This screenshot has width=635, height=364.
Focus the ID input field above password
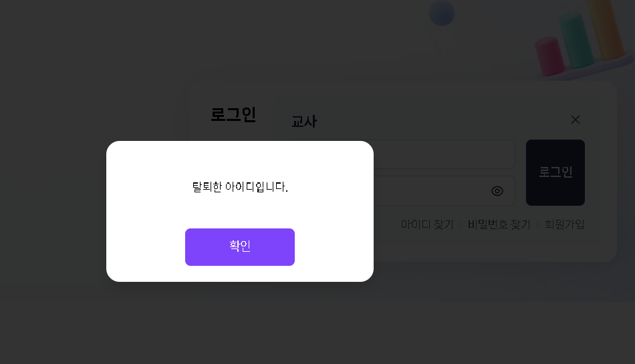click(444, 154)
